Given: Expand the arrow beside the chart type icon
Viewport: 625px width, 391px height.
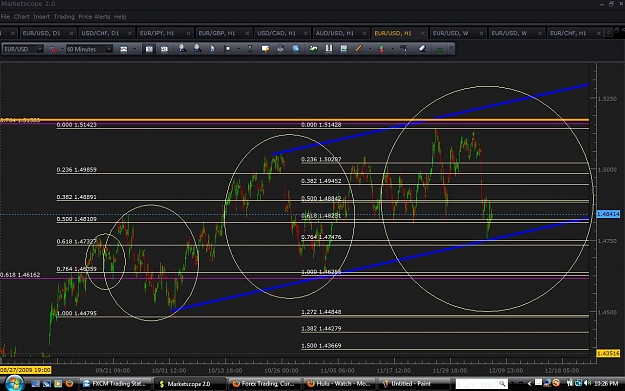Looking at the screenshot, I should click(135, 49).
